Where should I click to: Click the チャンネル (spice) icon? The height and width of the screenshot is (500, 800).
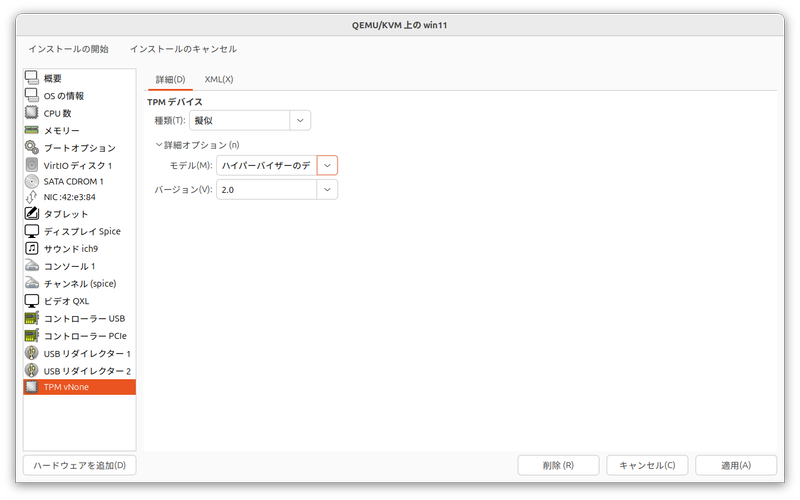[x=32, y=283]
